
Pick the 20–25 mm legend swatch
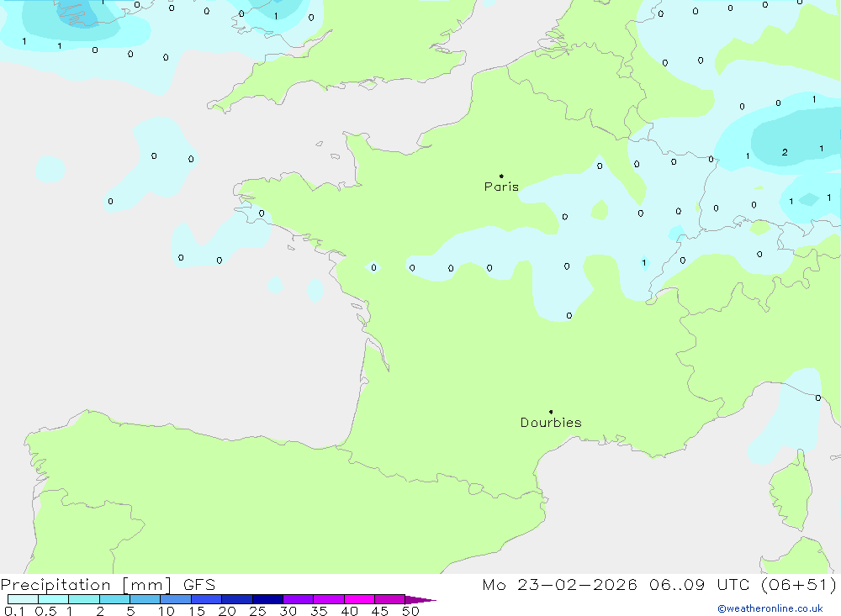click(237, 599)
